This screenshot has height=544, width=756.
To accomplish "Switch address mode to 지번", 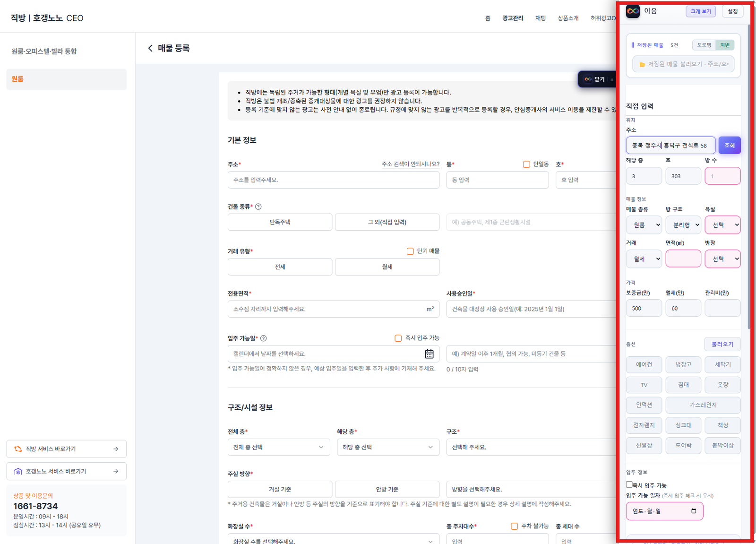I will 725,45.
